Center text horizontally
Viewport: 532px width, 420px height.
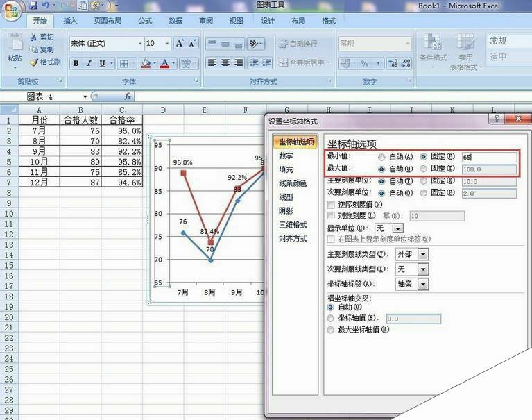225,62
